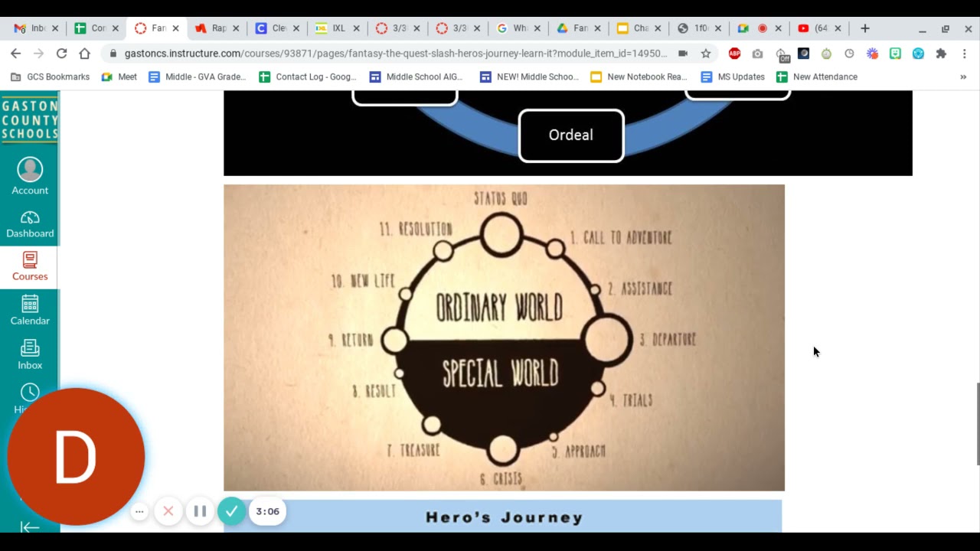
Task: Click the D webcam avatar bubble
Action: tap(76, 457)
